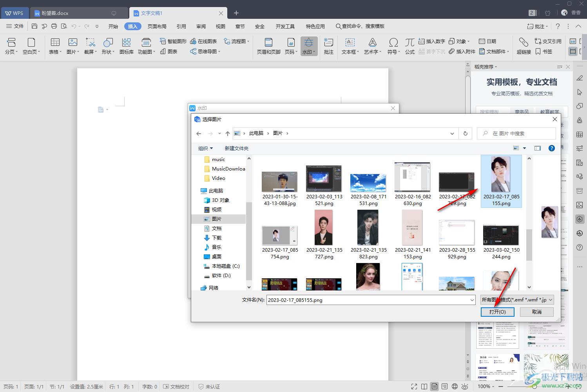Image resolution: width=587 pixels, height=392 pixels.
Task: Refresh the file dialog folder view
Action: coord(465,133)
